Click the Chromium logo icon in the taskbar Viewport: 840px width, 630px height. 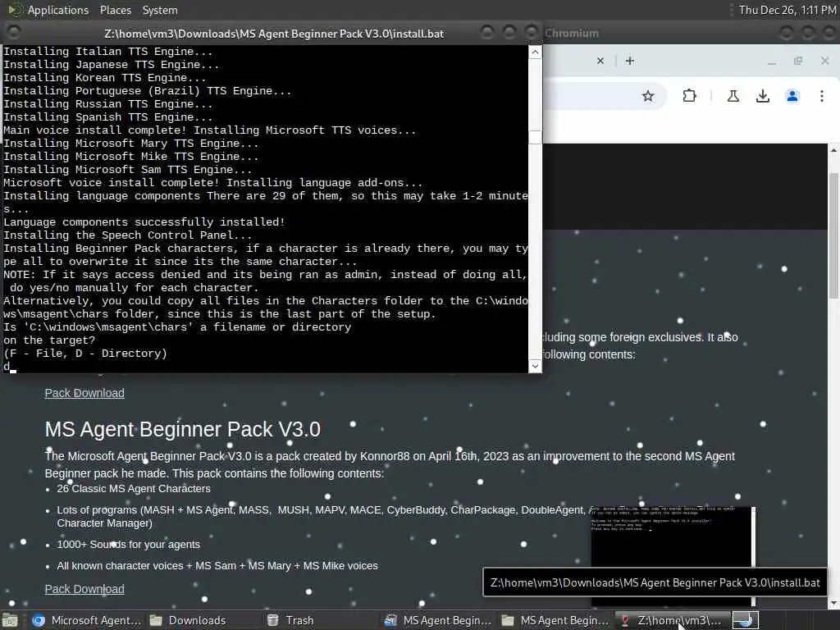(38, 620)
